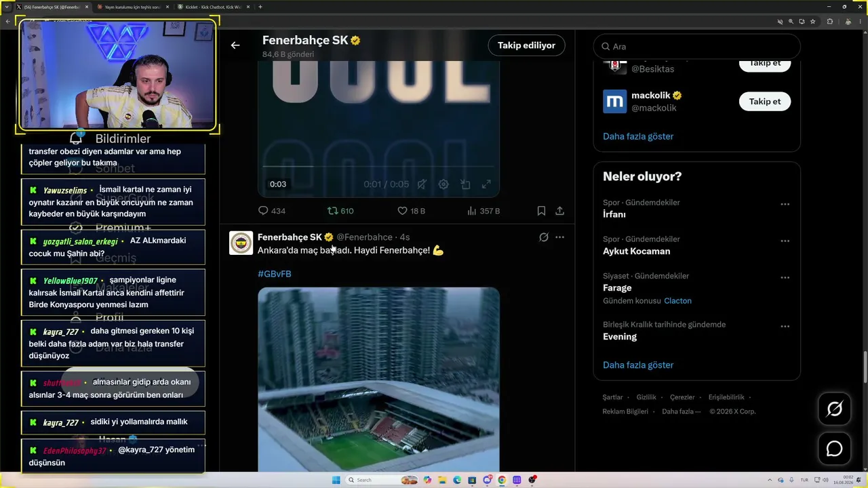The width and height of the screenshot is (868, 488).
Task: Show more trends under Neler oluyor
Action: (638, 365)
